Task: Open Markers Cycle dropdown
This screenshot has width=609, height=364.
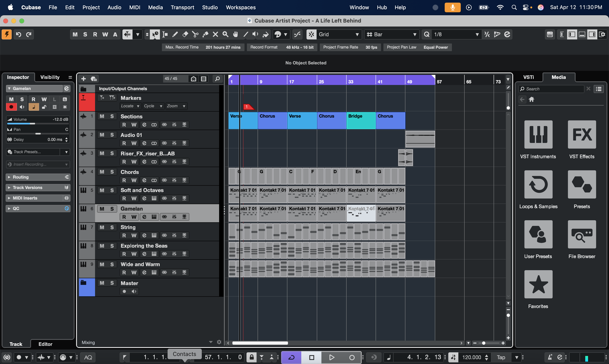Action: pos(153,106)
